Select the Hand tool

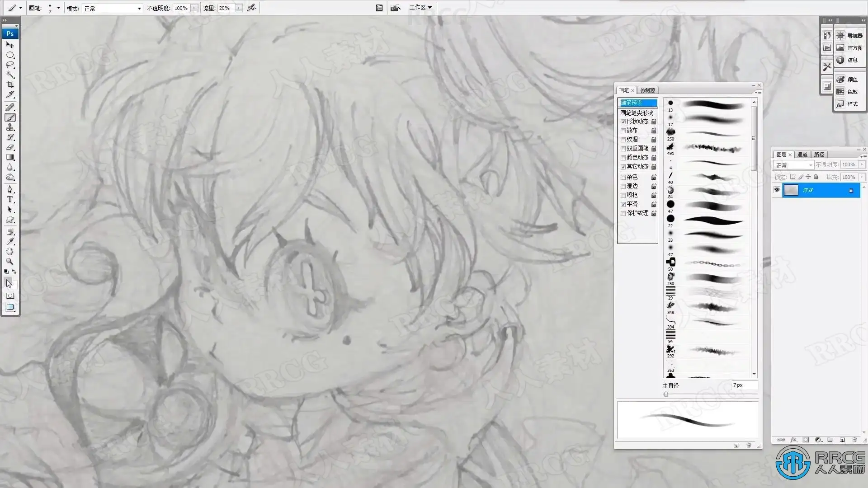pyautogui.click(x=10, y=251)
